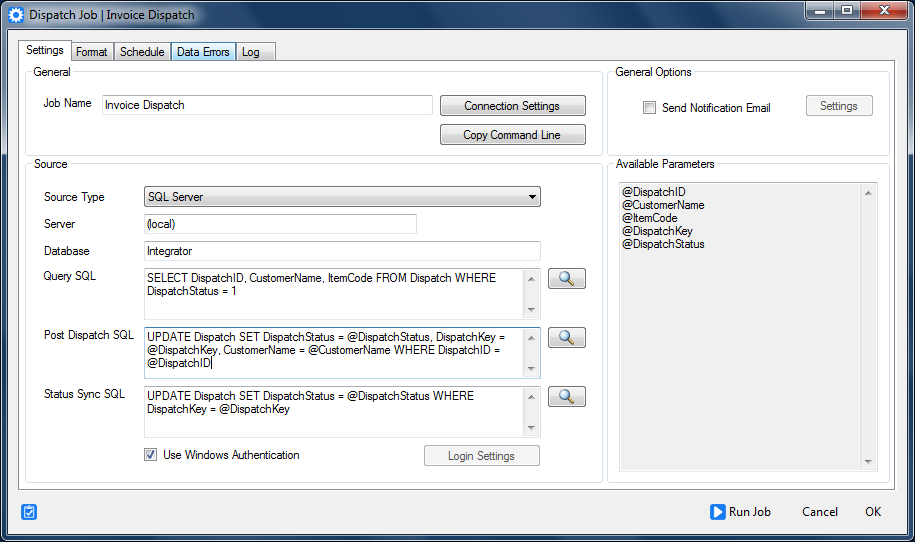Select @DispatchKey in Available Parameters
This screenshot has height=542, width=915.
point(656,231)
